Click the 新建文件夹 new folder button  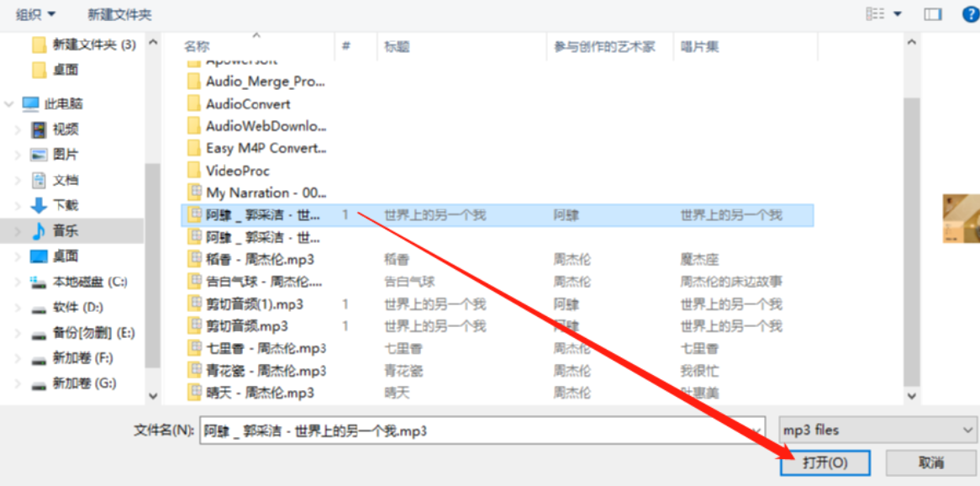[119, 14]
